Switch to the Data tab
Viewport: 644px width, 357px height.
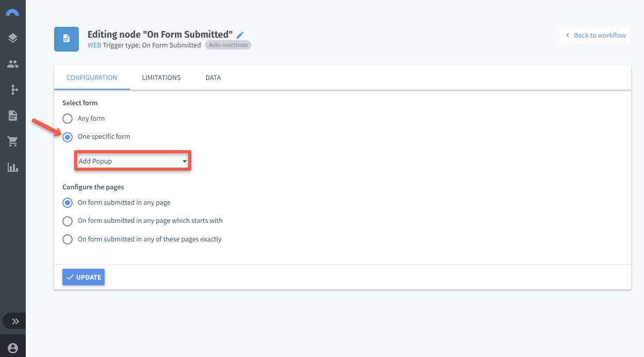213,77
